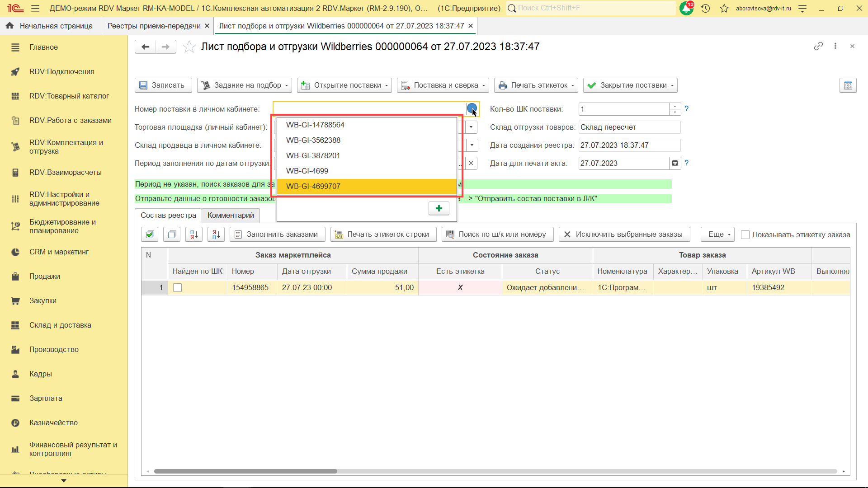Click the sort descending icon
The height and width of the screenshot is (488, 868).
[216, 234]
